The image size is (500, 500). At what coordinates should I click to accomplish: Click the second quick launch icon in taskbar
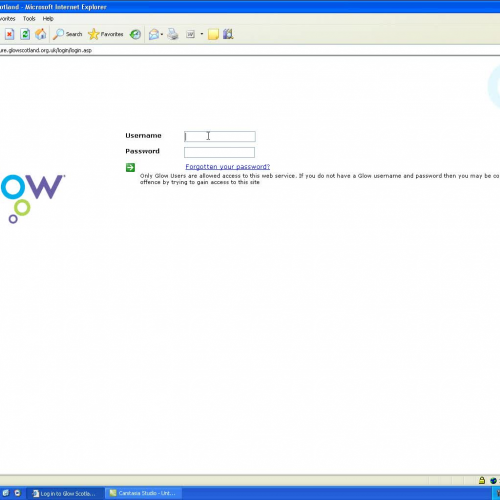pyautogui.click(x=17, y=493)
